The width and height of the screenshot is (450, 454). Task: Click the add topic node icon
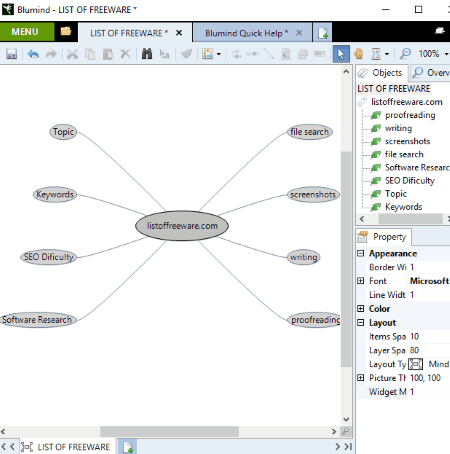point(253,54)
